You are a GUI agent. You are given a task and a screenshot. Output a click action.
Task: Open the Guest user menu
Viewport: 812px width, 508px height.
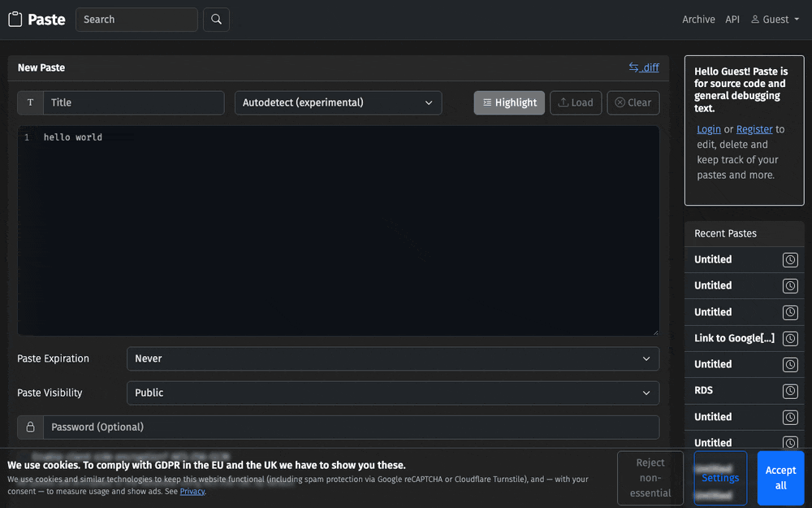pos(775,20)
